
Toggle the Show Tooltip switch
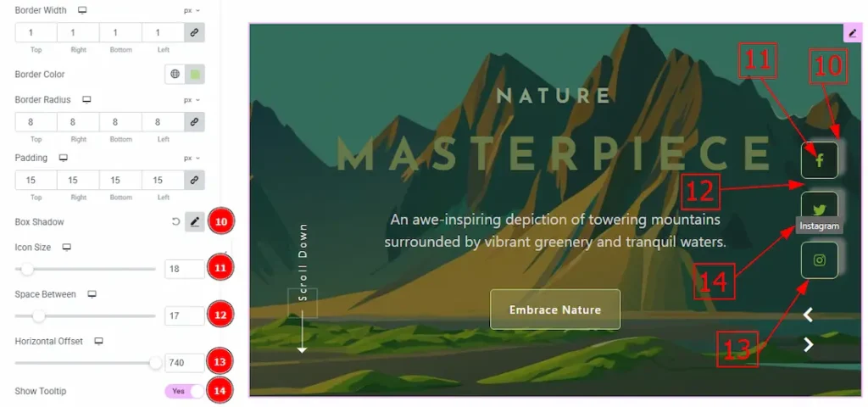184,392
